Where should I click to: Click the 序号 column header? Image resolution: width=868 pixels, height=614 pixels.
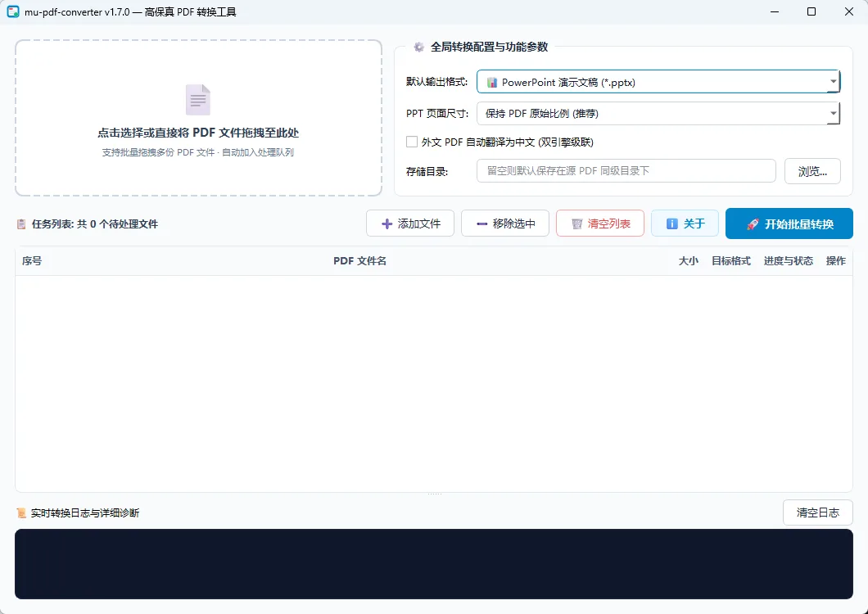pos(32,261)
